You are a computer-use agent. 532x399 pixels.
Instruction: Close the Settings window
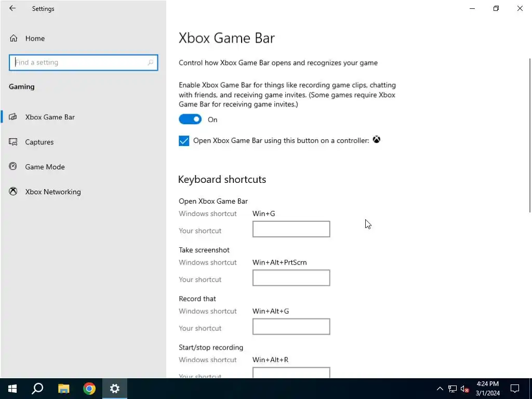(x=520, y=8)
